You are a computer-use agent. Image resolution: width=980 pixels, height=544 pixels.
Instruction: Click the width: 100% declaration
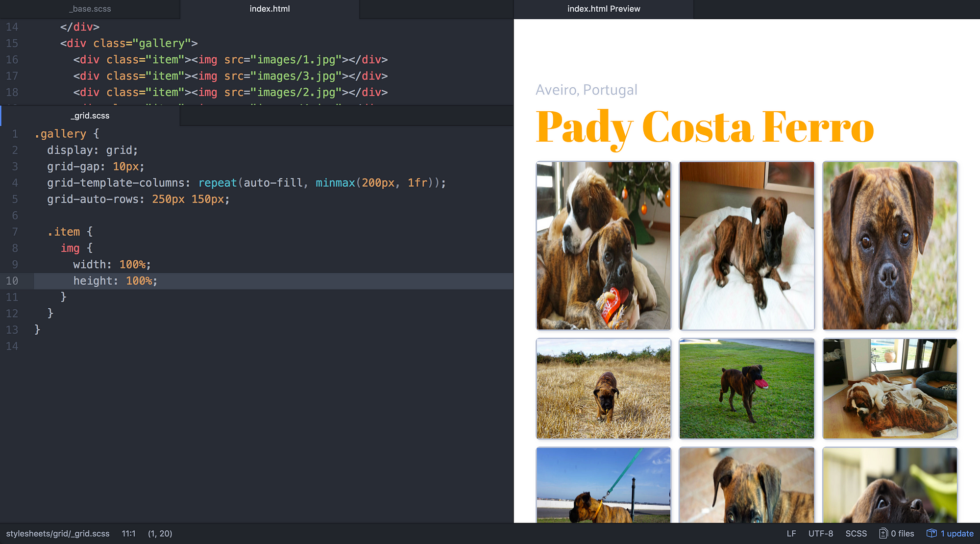[112, 265]
